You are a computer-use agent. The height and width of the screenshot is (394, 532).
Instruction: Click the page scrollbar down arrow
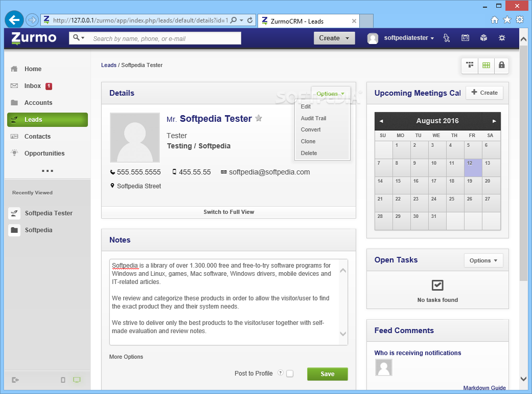tap(523, 378)
